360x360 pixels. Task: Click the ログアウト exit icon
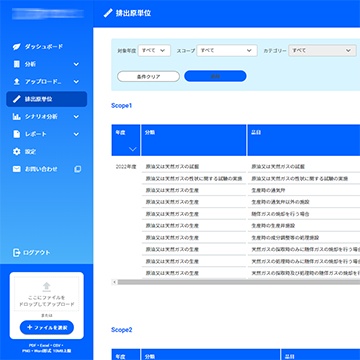[16, 253]
